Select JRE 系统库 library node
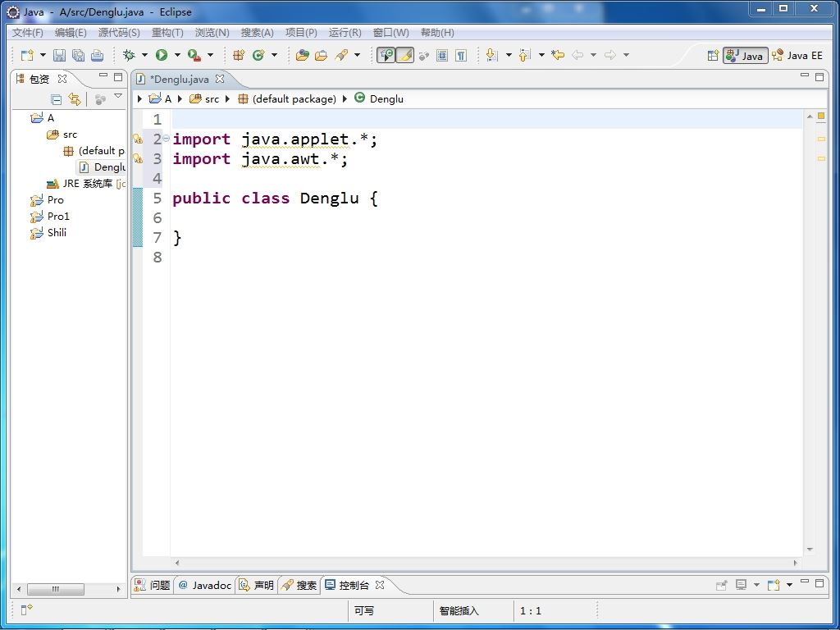 [x=87, y=184]
